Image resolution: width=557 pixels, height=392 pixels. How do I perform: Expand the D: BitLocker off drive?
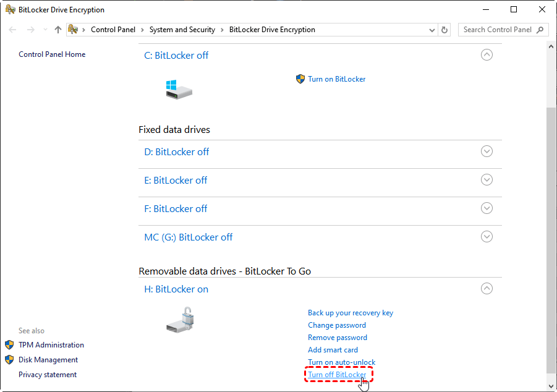pyautogui.click(x=487, y=151)
